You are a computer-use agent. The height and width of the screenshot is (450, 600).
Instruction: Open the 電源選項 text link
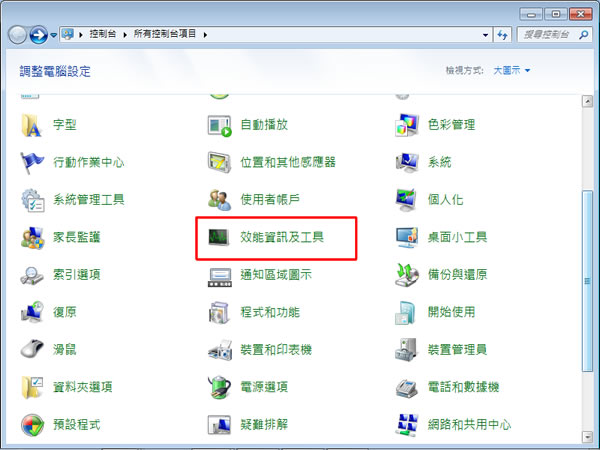(x=264, y=387)
